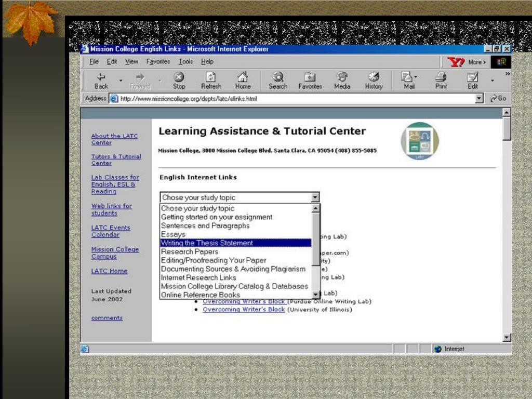Open 'Lab Classes for English, ESL & Reading'
This screenshot has width=532, height=399.
(x=115, y=184)
